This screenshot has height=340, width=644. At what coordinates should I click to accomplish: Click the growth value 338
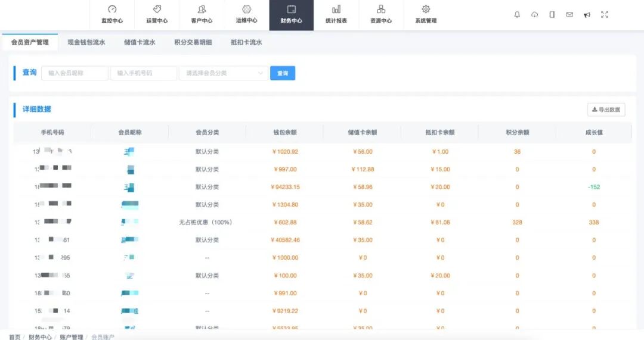[594, 222]
